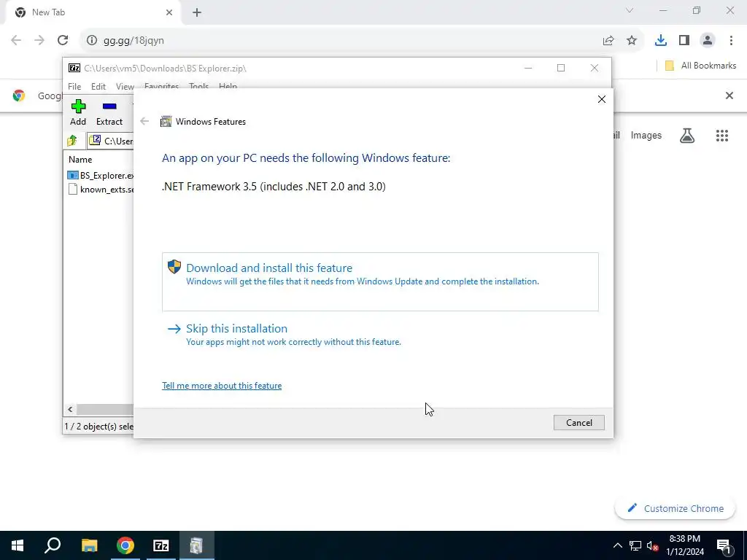Open All Bookmarks folder
This screenshot has width=747, height=560.
click(x=700, y=66)
